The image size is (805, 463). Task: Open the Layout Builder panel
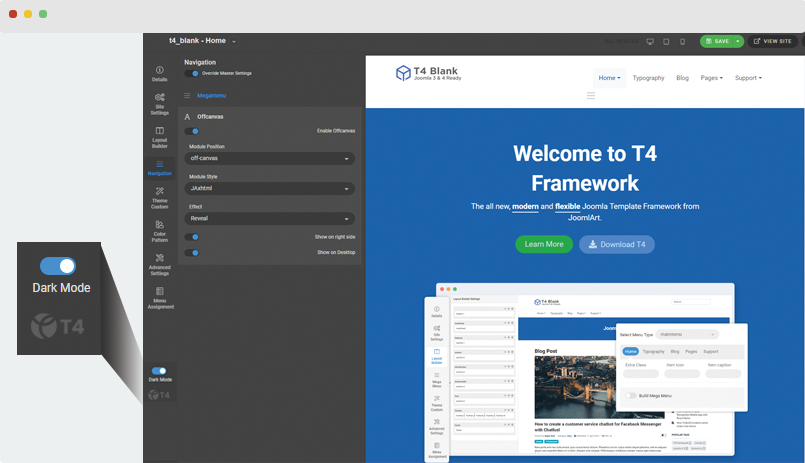[160, 137]
